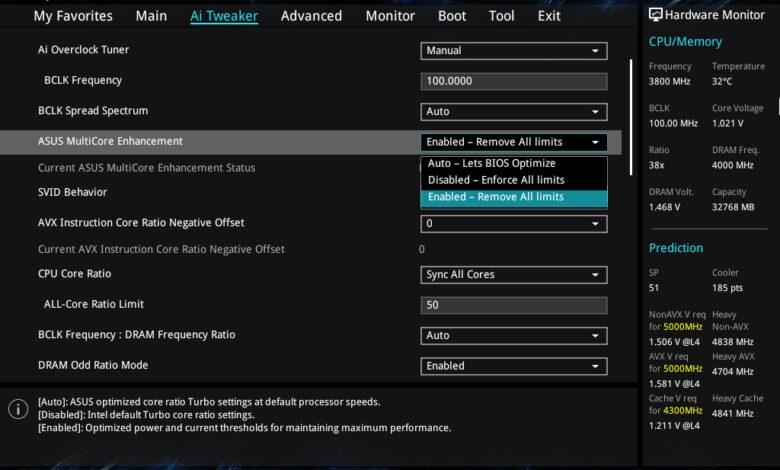780x470 pixels.
Task: Click the Hardware Monitor panel title
Action: click(x=714, y=15)
